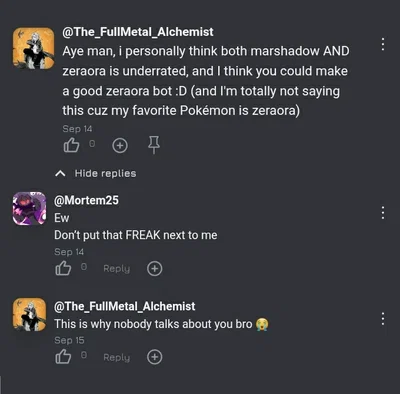Pin the top zeraora comment
This screenshot has height=394, width=400.
154,145
